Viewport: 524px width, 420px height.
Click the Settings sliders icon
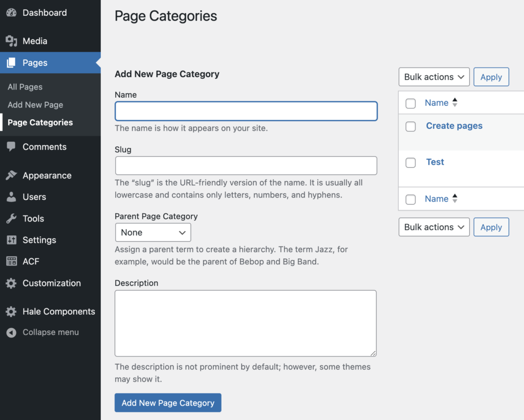click(11, 240)
